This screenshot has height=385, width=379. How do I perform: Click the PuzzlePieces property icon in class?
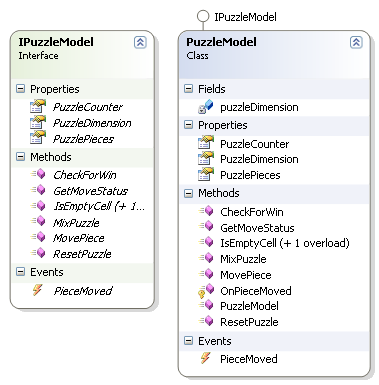click(x=206, y=174)
